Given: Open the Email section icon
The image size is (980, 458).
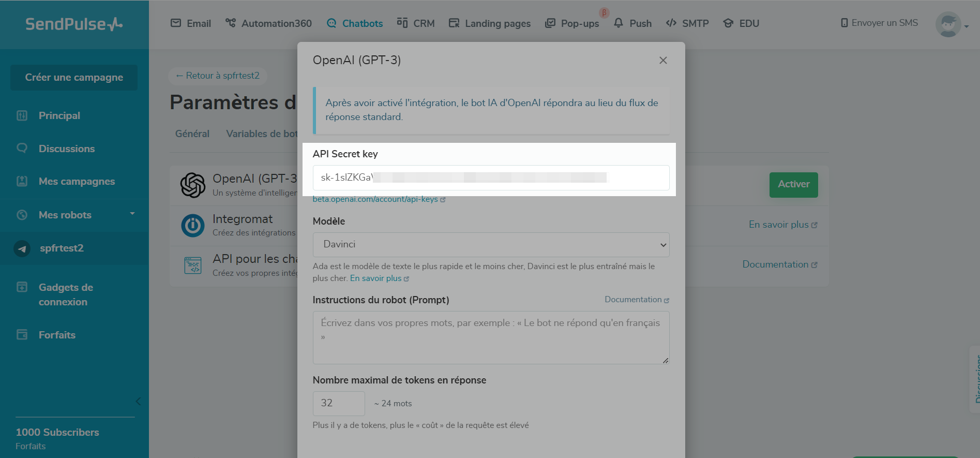Looking at the screenshot, I should 176,23.
